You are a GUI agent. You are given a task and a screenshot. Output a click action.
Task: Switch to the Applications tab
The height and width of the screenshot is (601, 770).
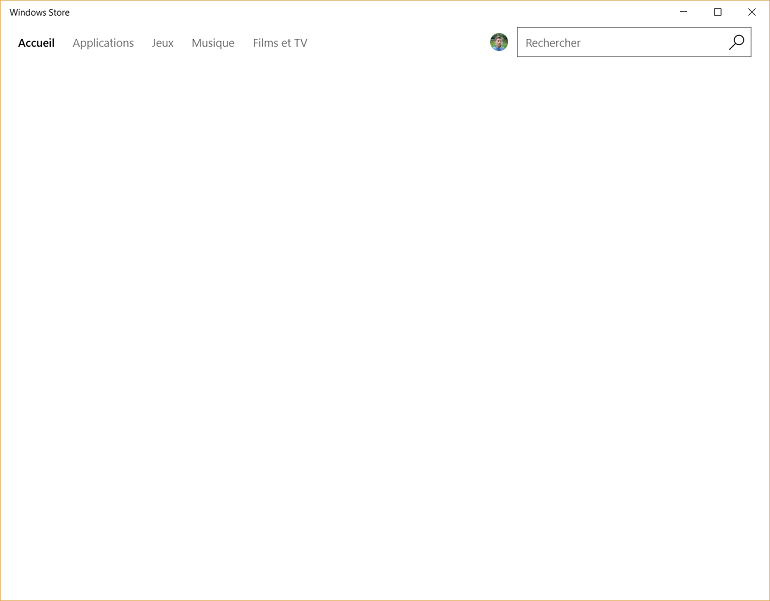tap(103, 43)
